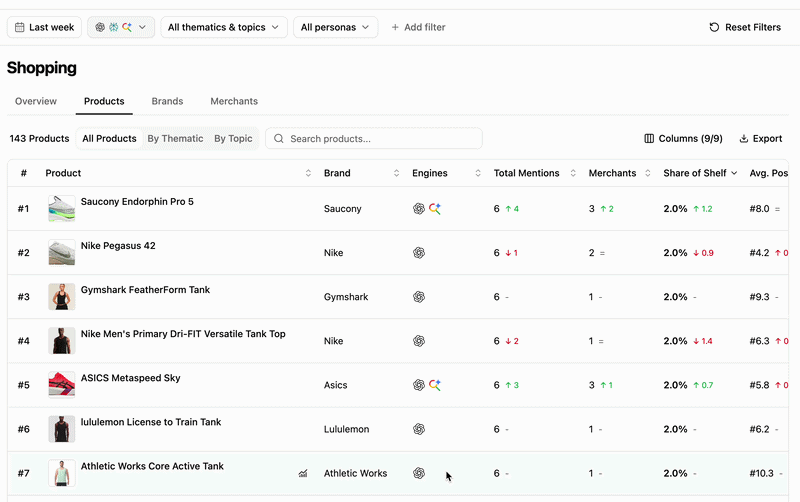Open lululemon License to Train Tank name

tap(151, 422)
